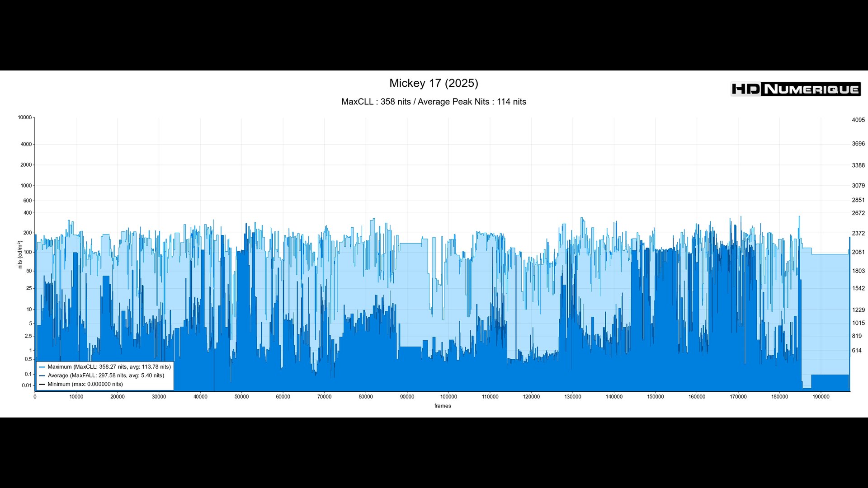Click the 3079 value on the right axis
Image resolution: width=868 pixels, height=488 pixels.
tap(858, 186)
